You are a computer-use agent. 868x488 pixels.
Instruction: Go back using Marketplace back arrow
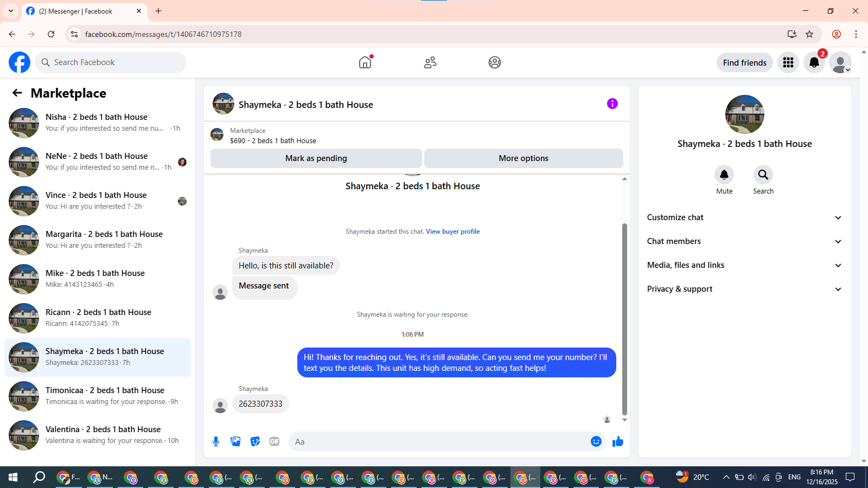17,93
